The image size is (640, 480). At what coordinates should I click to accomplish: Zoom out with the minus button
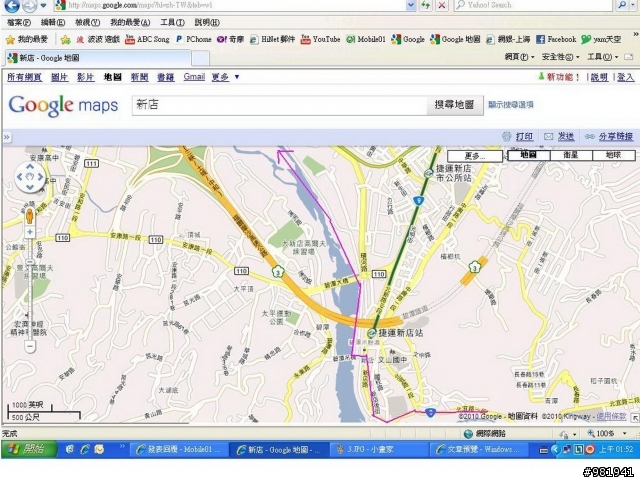click(30, 347)
